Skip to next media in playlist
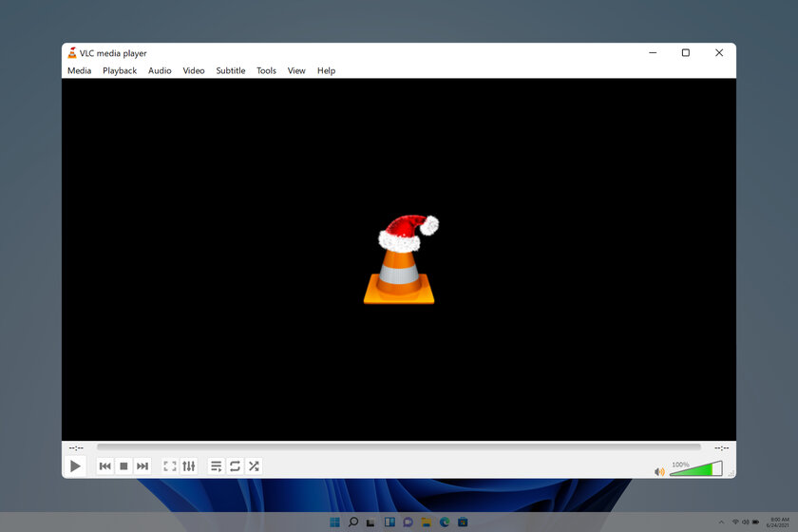Image resolution: width=798 pixels, height=532 pixels. click(142, 465)
